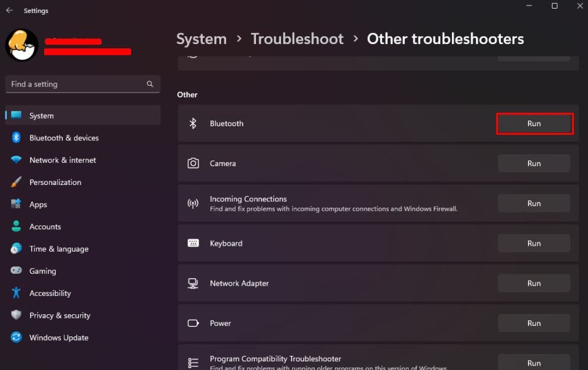Click the Incoming Connections antenna icon
The width and height of the screenshot is (588, 370).
[x=193, y=203]
